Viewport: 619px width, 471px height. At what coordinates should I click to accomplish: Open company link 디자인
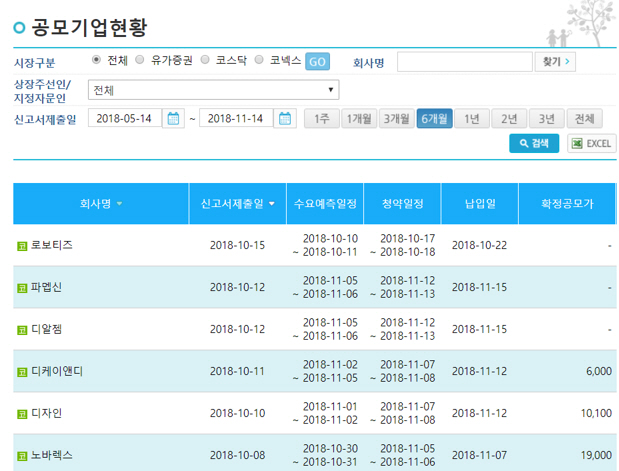tap(46, 413)
